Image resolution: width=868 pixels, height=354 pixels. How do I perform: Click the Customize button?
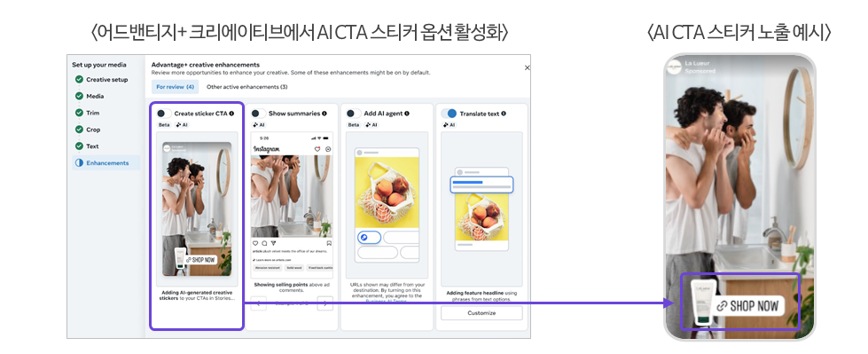481,313
